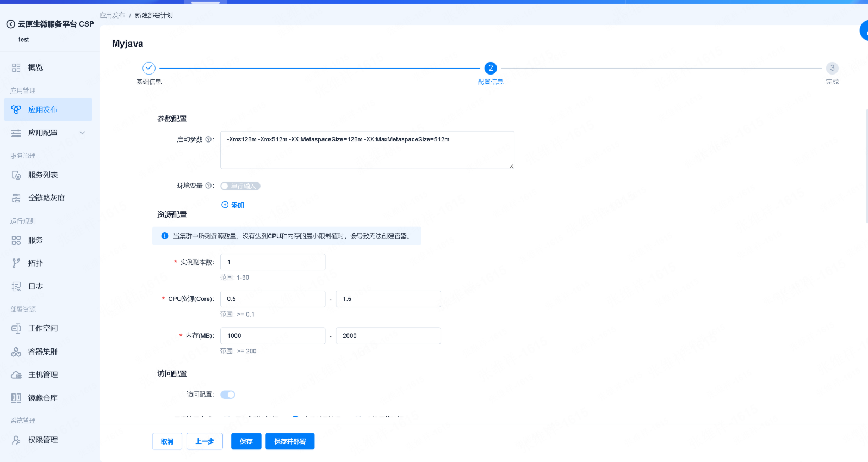Click the help icon next to 环境变量
Viewport: 868px width, 462px height.
pyautogui.click(x=208, y=186)
